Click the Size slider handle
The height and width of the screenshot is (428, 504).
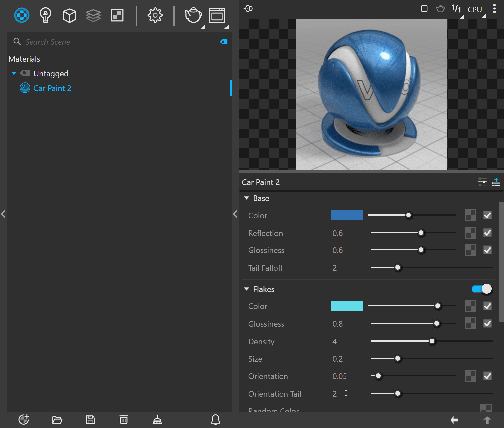[398, 358]
